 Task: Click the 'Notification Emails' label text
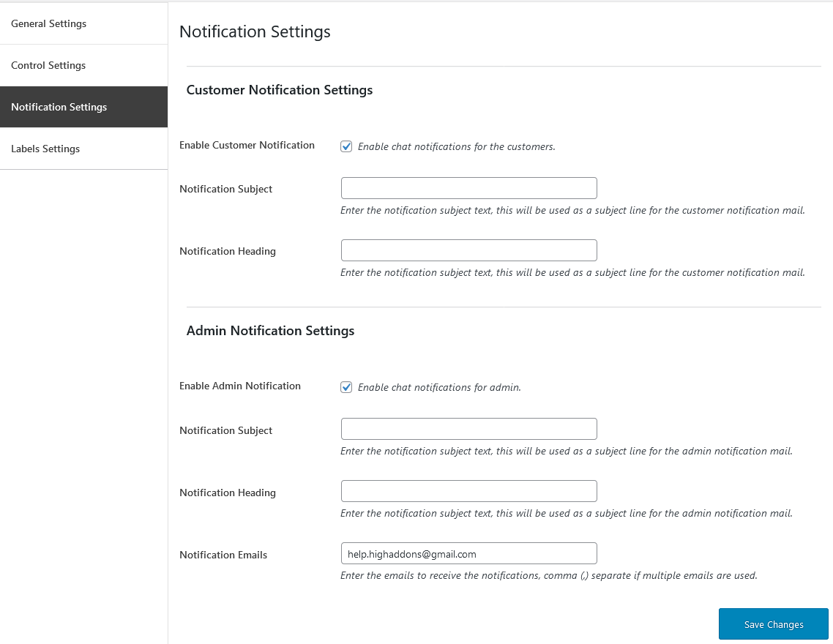[223, 555]
